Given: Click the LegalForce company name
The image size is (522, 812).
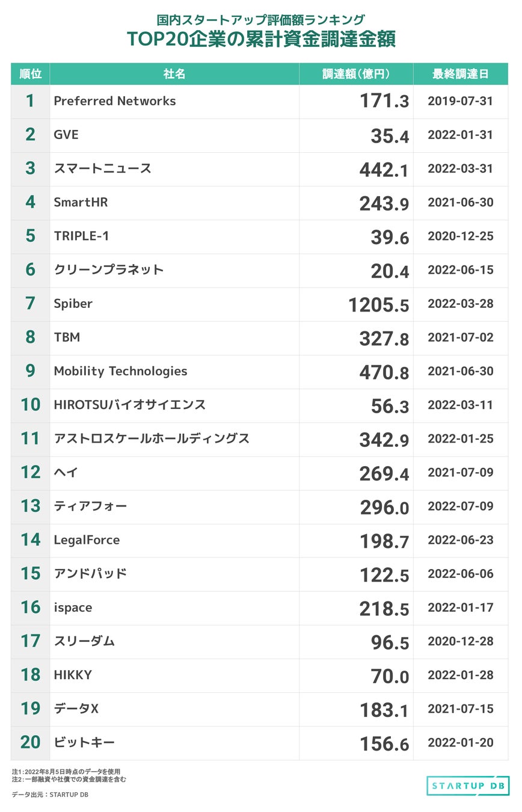Looking at the screenshot, I should pos(87,540).
